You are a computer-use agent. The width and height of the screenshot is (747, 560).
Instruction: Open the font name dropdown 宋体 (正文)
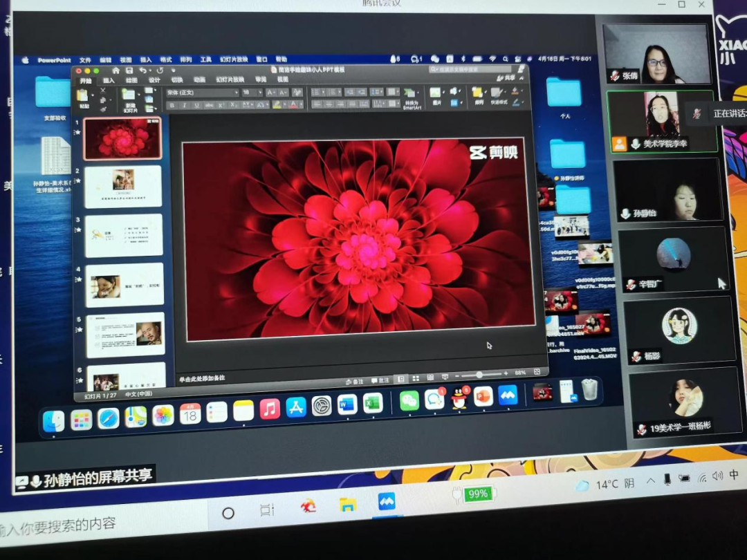201,92
